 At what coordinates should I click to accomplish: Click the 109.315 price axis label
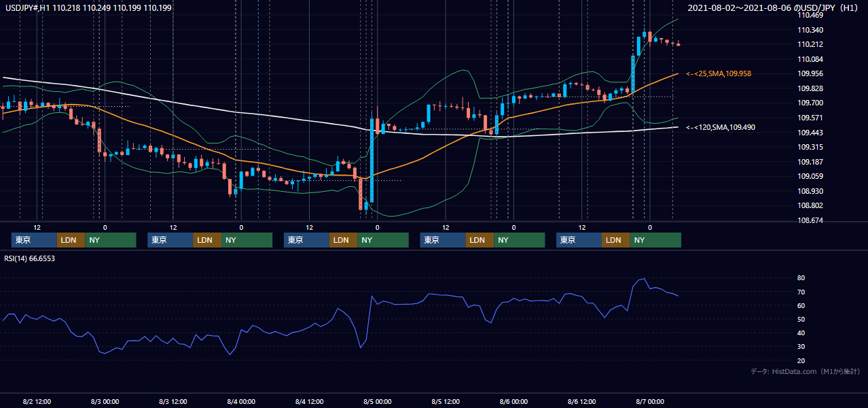812,147
